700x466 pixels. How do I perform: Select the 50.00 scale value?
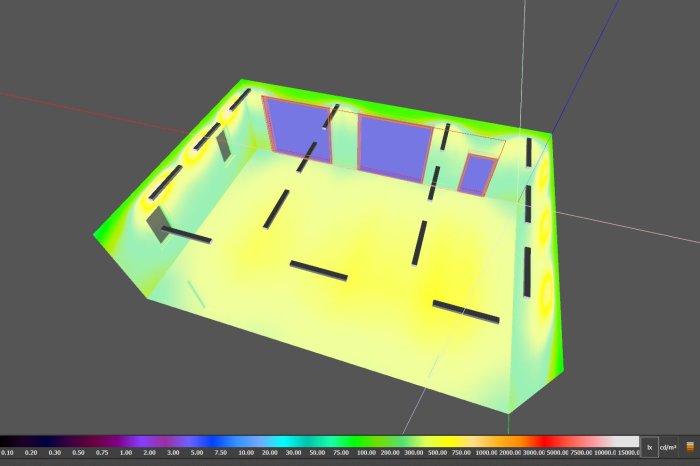317,453
